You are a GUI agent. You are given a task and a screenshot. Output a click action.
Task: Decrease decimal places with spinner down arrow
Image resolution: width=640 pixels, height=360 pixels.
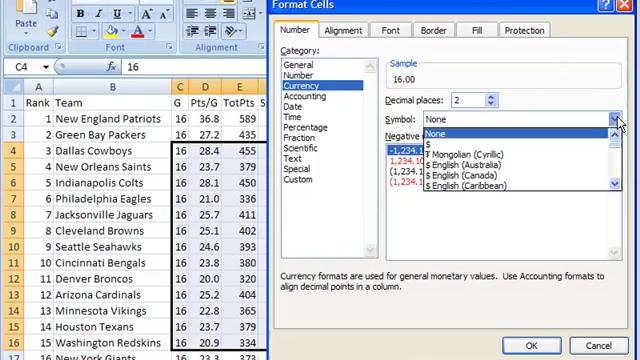pyautogui.click(x=491, y=103)
